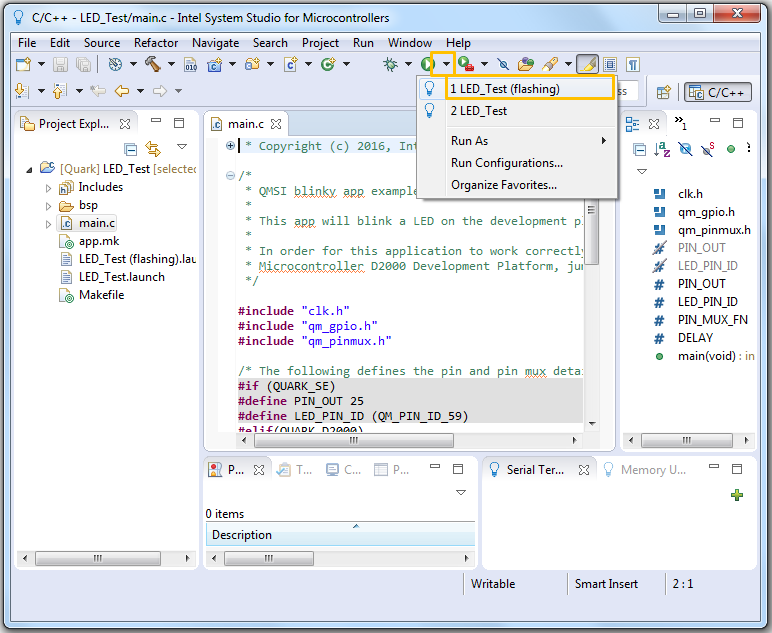
Task: Close the Project Explorer view tab
Action: tap(125, 124)
